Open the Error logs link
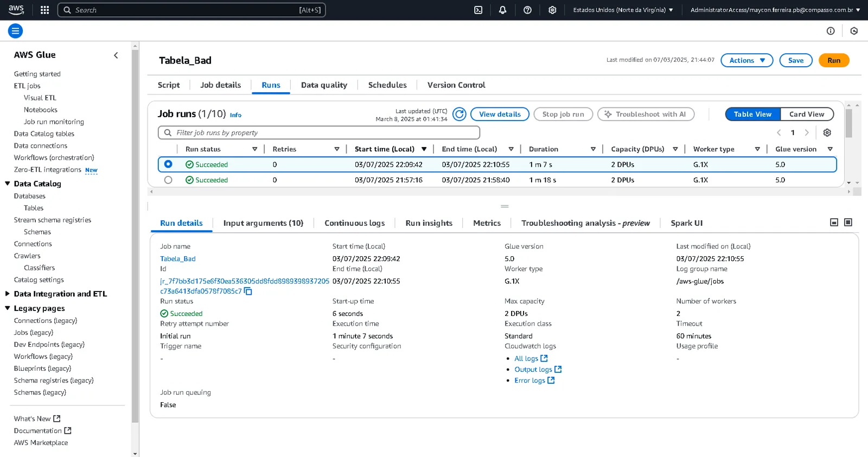Image resolution: width=868 pixels, height=457 pixels. pos(534,380)
